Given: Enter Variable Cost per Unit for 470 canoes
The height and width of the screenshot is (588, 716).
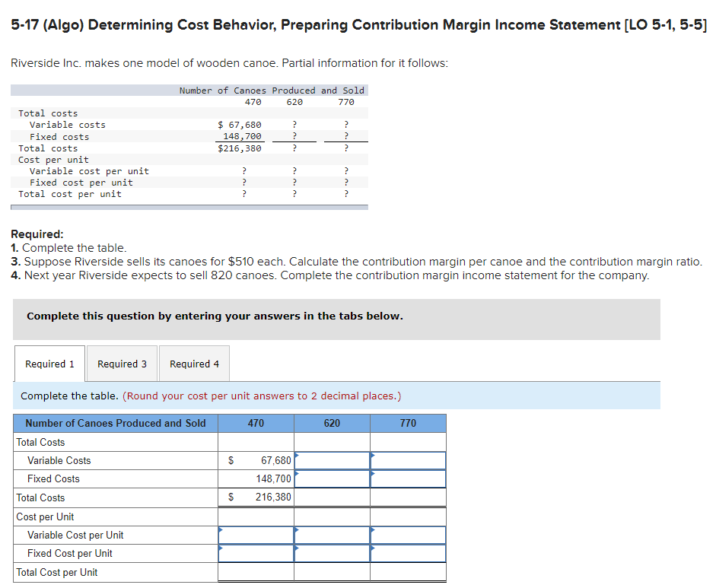Looking at the screenshot, I should 255,535.
